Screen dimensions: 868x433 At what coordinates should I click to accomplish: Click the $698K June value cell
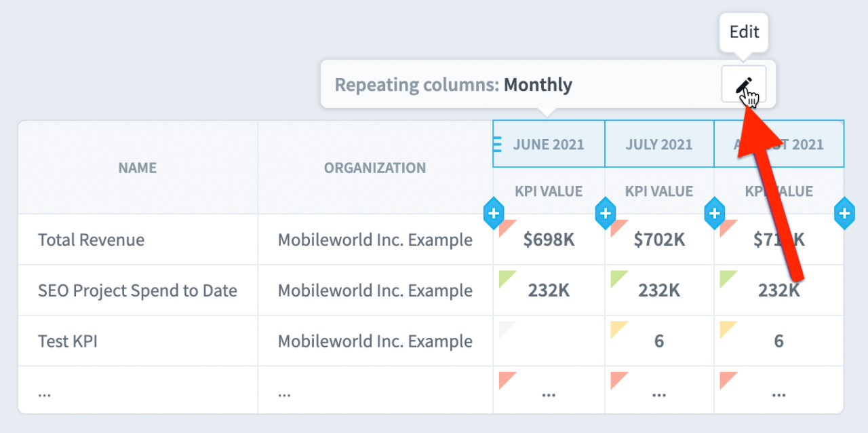click(x=549, y=240)
